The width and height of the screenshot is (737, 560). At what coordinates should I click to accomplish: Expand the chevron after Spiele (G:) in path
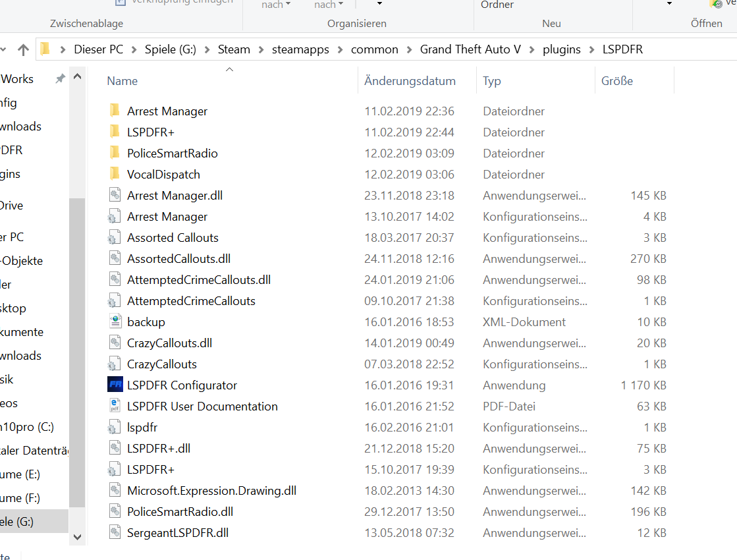click(207, 49)
